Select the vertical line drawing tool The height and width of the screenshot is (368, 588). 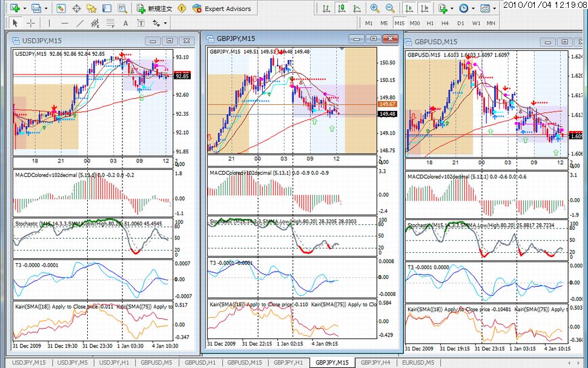tap(49, 23)
